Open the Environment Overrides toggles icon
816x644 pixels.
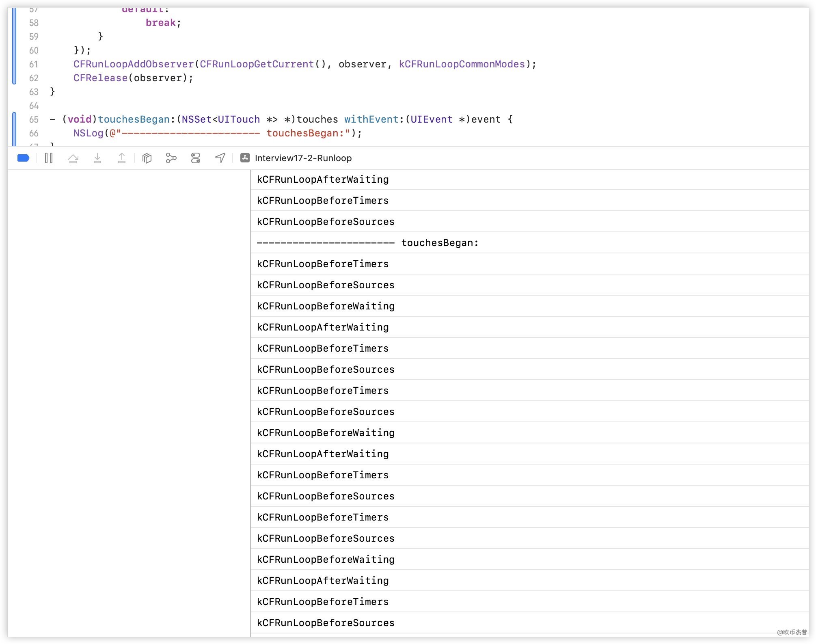click(x=196, y=158)
